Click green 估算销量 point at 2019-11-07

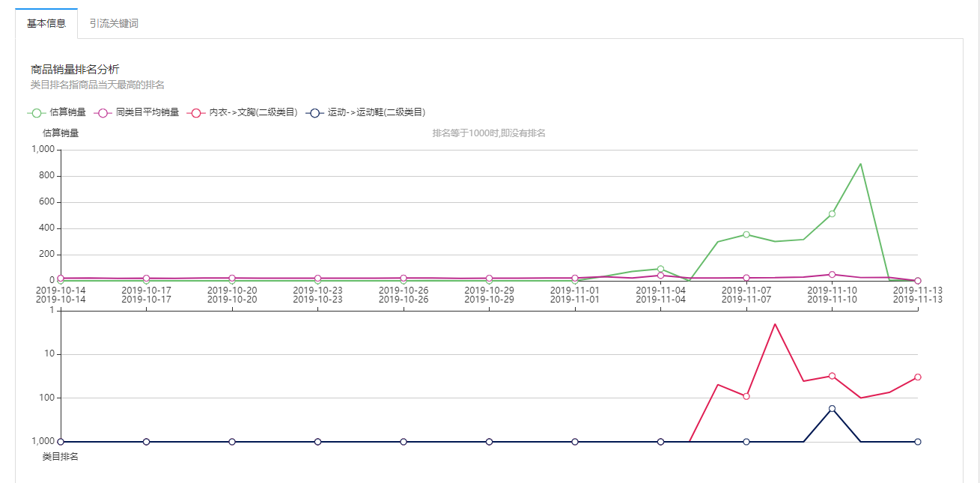point(746,234)
